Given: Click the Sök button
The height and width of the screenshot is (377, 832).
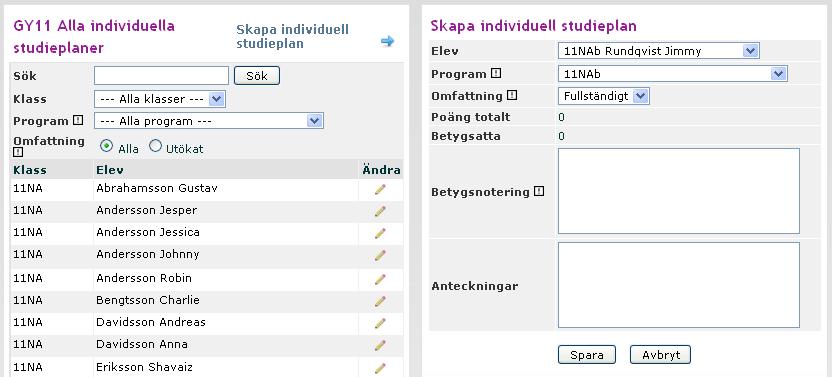Looking at the screenshot, I should [257, 76].
